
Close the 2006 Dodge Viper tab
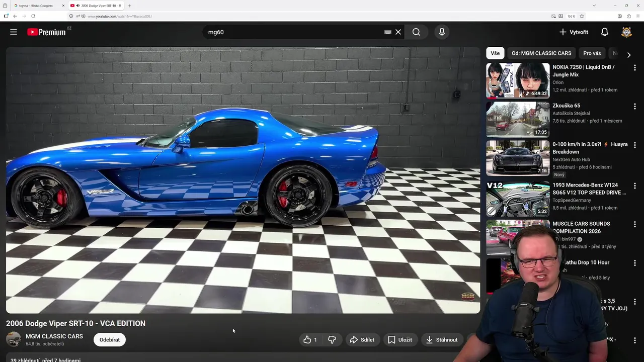[120, 6]
